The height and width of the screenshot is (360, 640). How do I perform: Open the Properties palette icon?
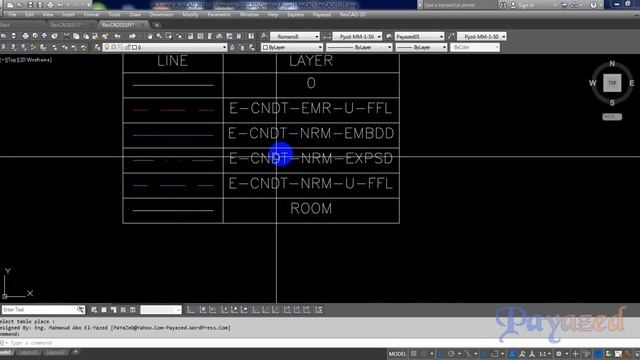pos(191,36)
